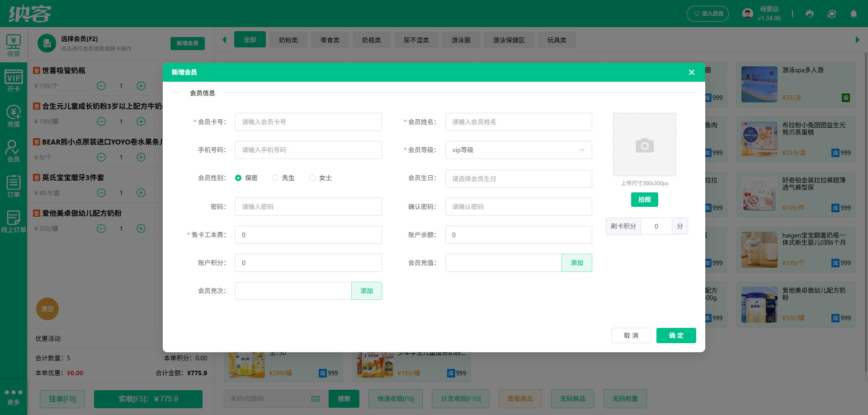Select the 零食类 category tab

[x=330, y=40]
